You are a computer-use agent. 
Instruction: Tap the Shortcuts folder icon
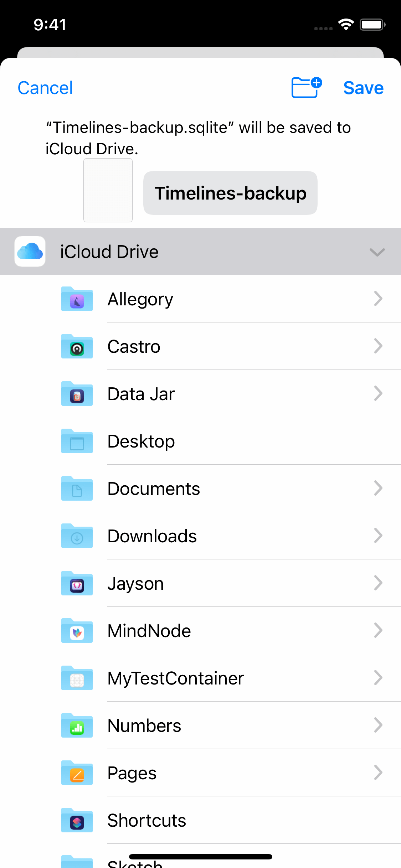click(x=77, y=820)
